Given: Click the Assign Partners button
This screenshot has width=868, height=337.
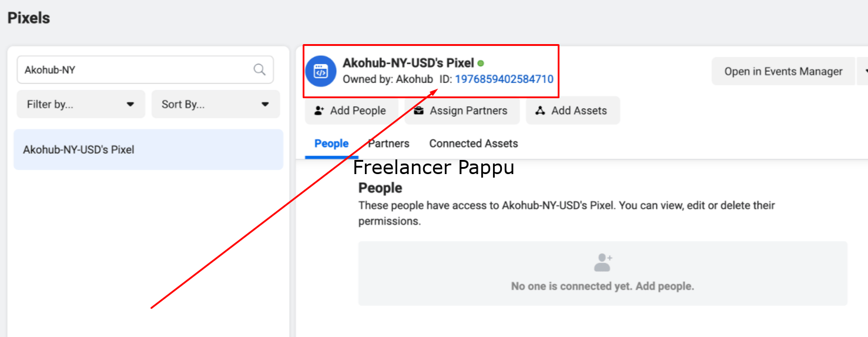Looking at the screenshot, I should click(x=462, y=111).
